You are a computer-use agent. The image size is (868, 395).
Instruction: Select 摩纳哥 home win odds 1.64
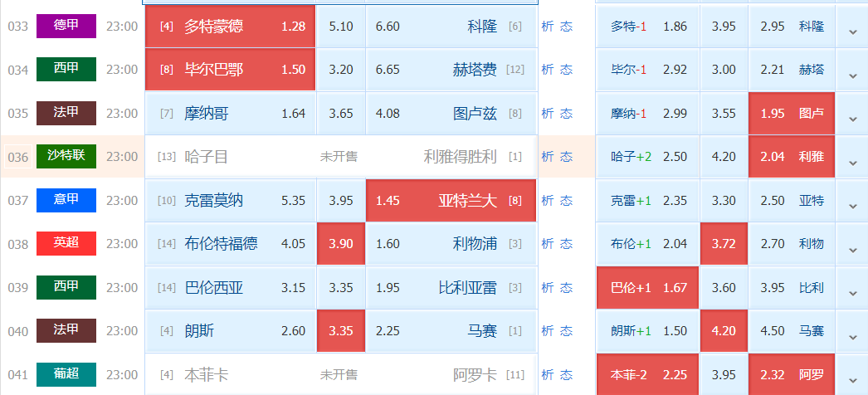point(231,114)
